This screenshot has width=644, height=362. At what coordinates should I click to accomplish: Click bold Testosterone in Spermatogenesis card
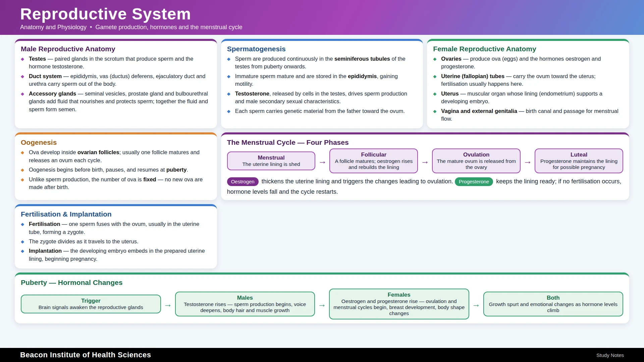pos(252,94)
